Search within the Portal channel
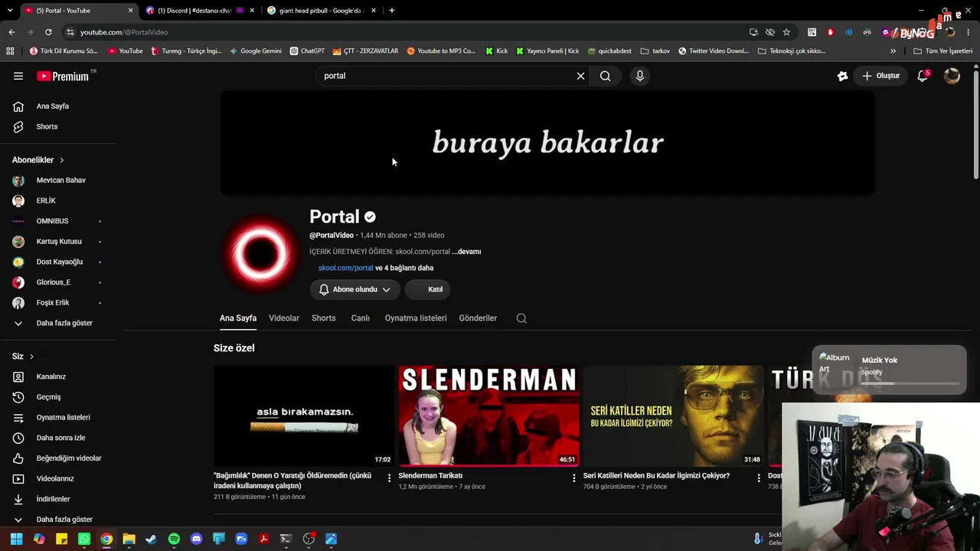The height and width of the screenshot is (551, 980). pos(521,318)
